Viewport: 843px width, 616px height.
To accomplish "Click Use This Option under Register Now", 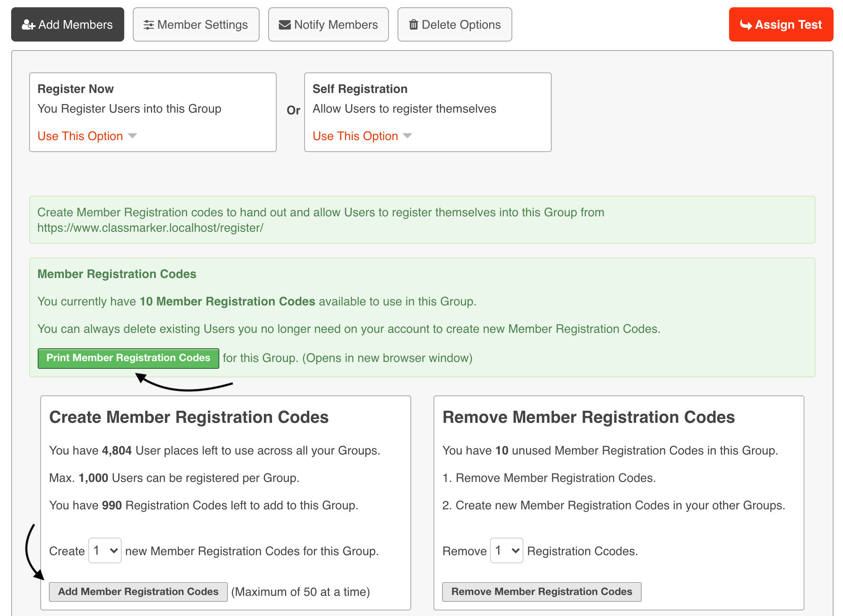I will [x=80, y=136].
